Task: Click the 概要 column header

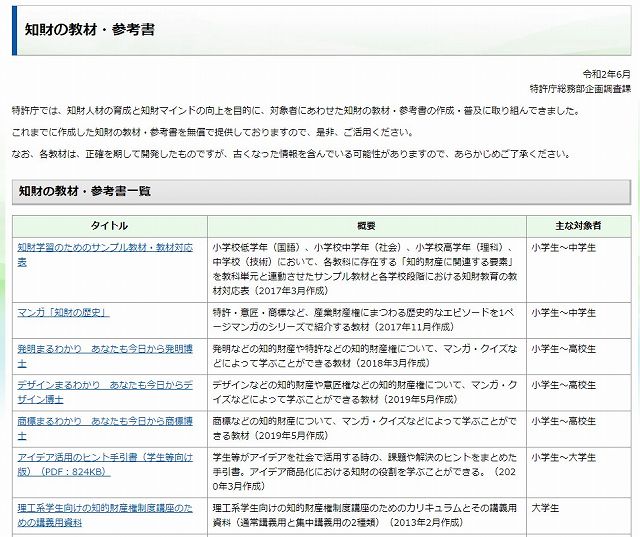Action: 366,226
